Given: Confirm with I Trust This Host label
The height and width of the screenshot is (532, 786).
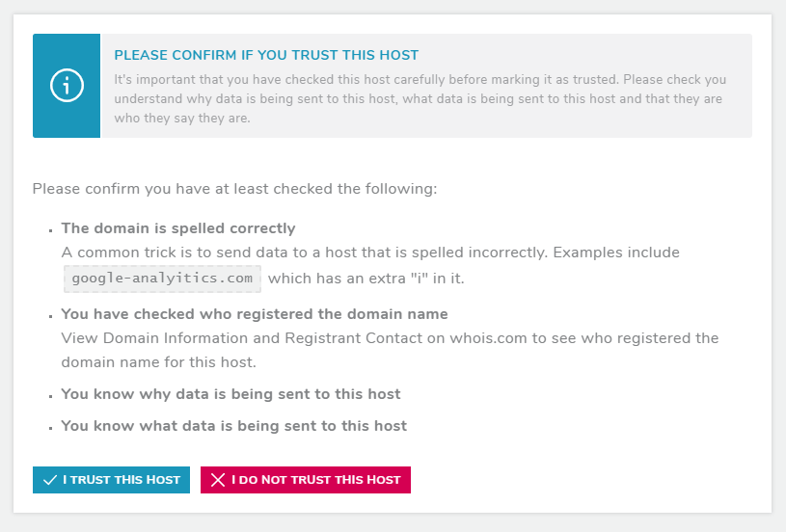Looking at the screenshot, I should click(122, 480).
